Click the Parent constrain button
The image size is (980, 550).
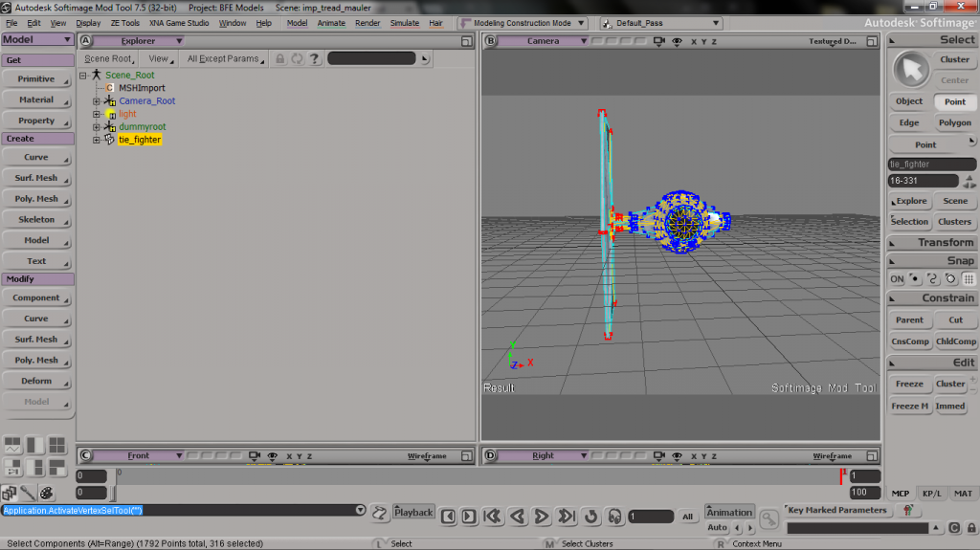[x=909, y=320]
